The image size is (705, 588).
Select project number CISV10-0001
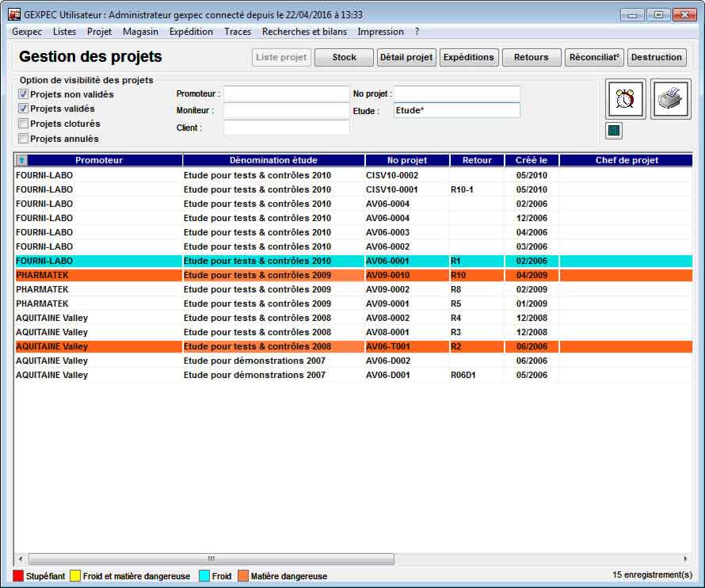point(392,189)
